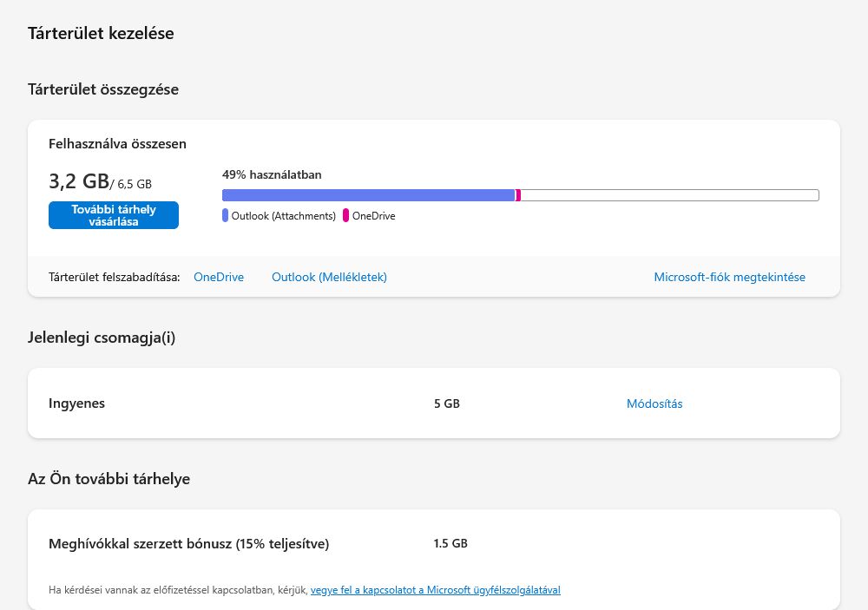Click the purple Outlook legend swatch
The height and width of the screenshot is (610, 868).
(x=226, y=215)
